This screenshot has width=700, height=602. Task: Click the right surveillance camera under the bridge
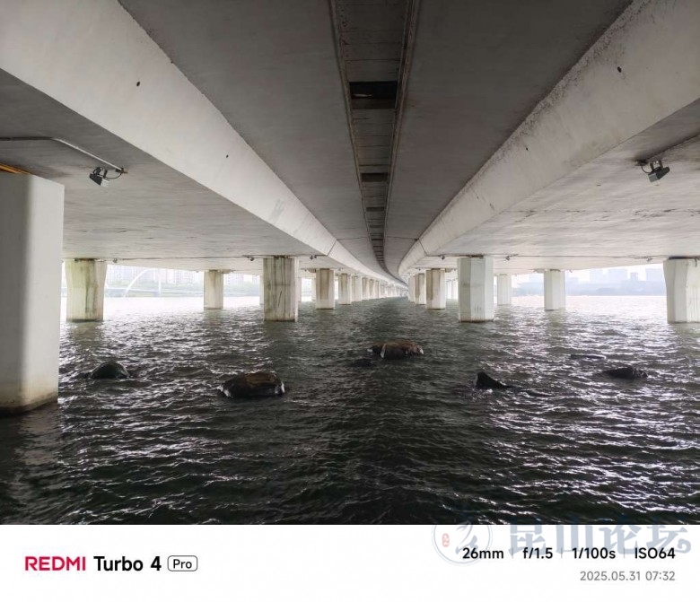point(655,170)
